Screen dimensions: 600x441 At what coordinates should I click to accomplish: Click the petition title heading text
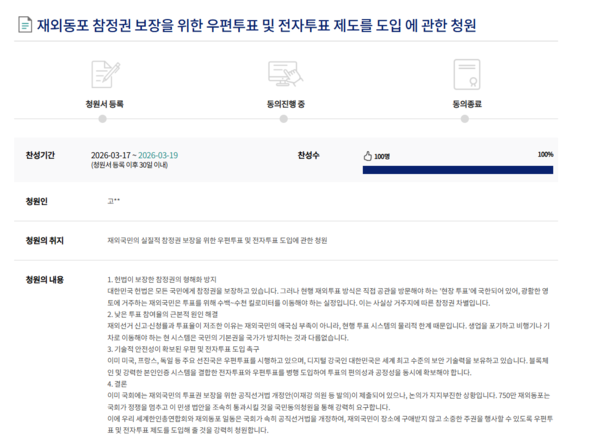[256, 25]
